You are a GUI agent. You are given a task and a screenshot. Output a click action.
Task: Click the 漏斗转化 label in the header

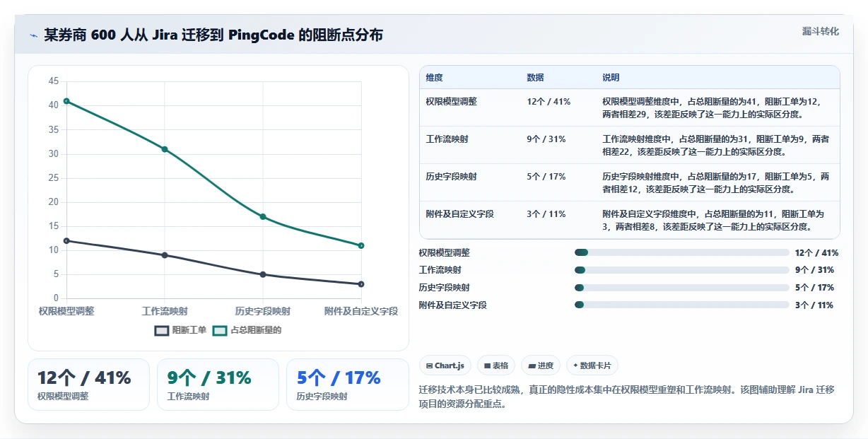point(820,31)
